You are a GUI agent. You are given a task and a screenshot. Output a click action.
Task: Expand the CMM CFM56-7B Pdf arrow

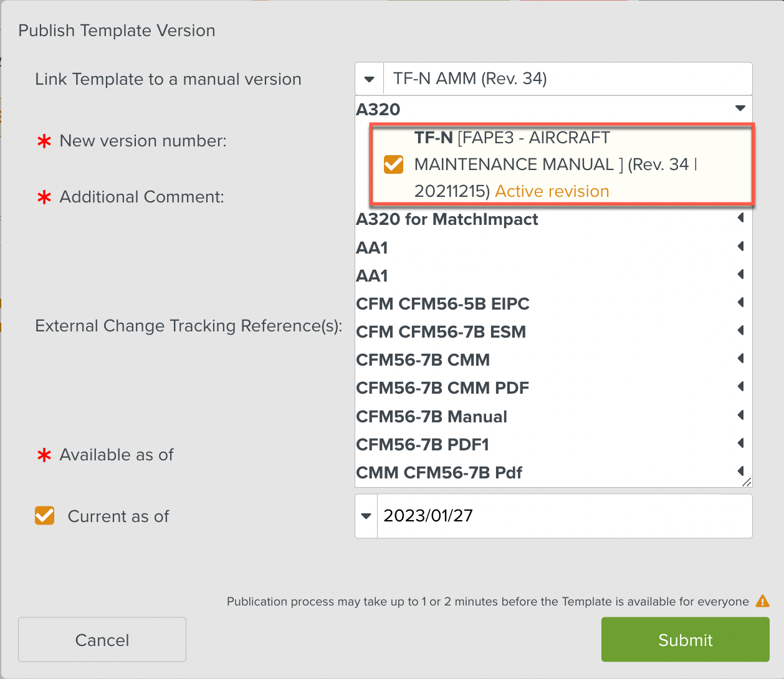pos(741,472)
